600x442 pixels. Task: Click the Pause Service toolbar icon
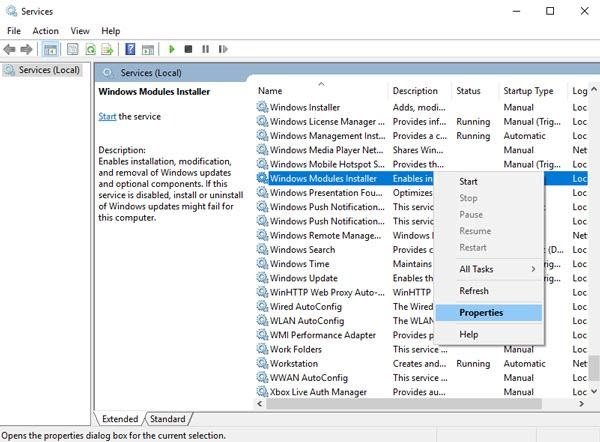205,49
